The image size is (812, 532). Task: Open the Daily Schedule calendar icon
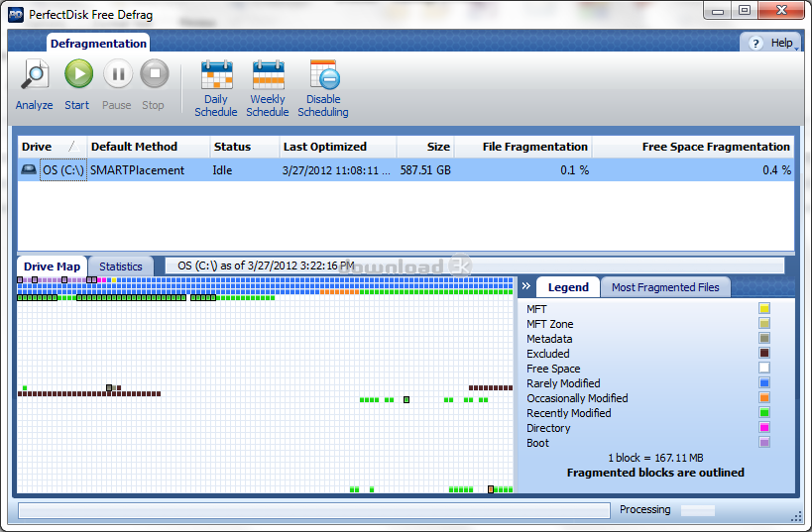216,75
